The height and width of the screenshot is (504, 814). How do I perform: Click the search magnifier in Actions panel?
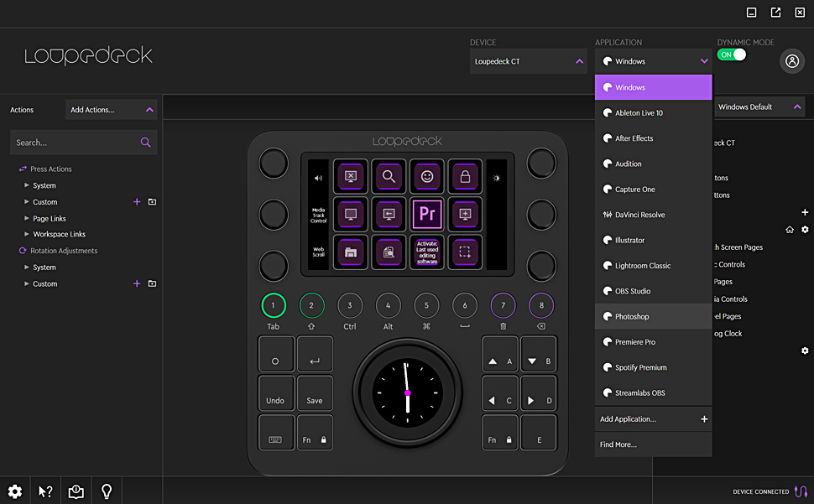coord(146,142)
